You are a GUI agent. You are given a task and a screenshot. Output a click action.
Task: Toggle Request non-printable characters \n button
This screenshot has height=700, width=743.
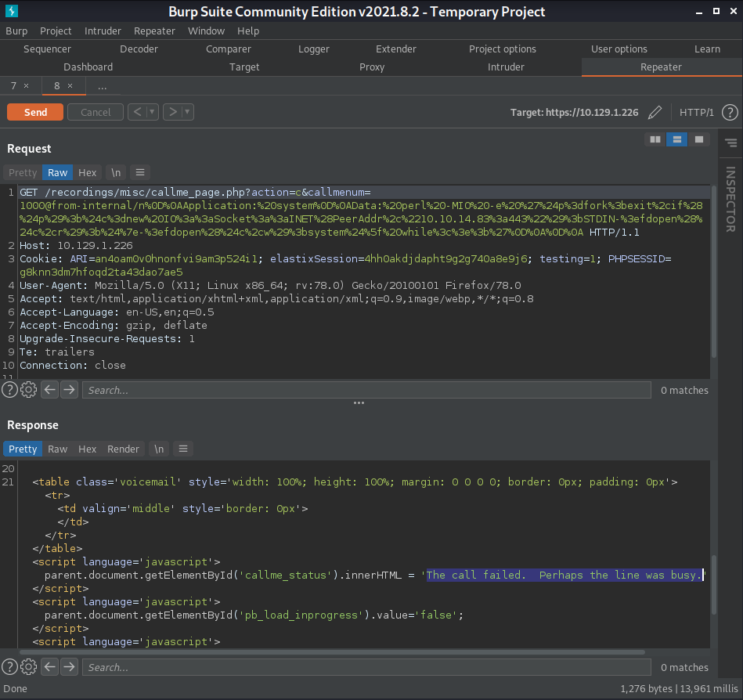tap(116, 172)
